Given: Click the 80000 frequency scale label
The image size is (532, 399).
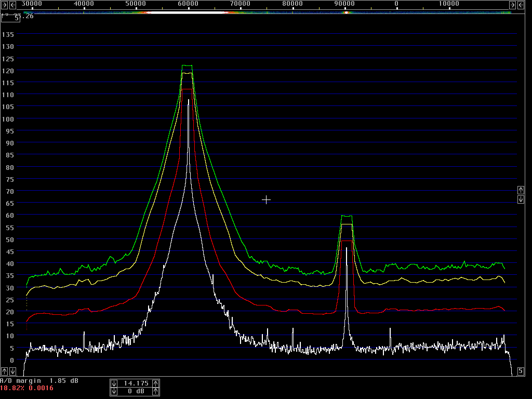Looking at the screenshot, I should pyautogui.click(x=292, y=4).
